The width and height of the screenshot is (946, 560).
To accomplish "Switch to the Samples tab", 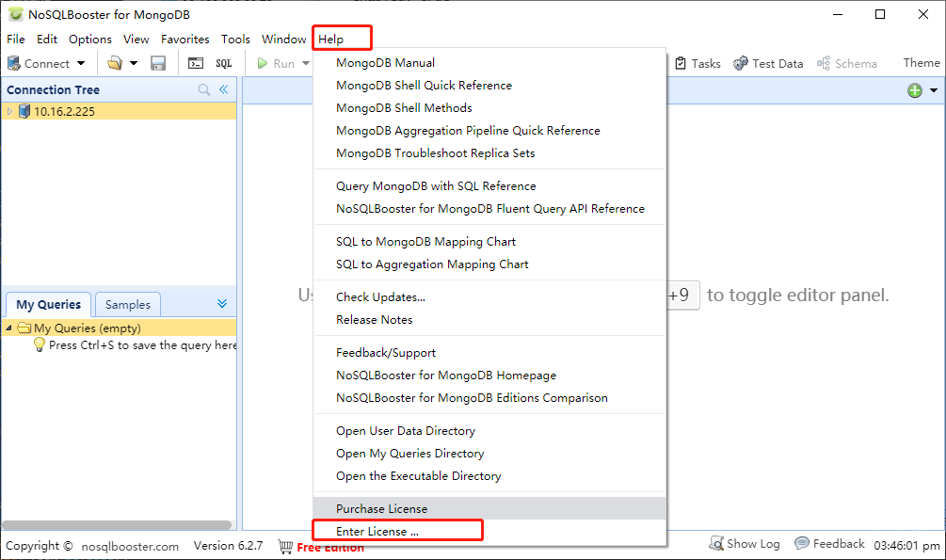I will (128, 304).
